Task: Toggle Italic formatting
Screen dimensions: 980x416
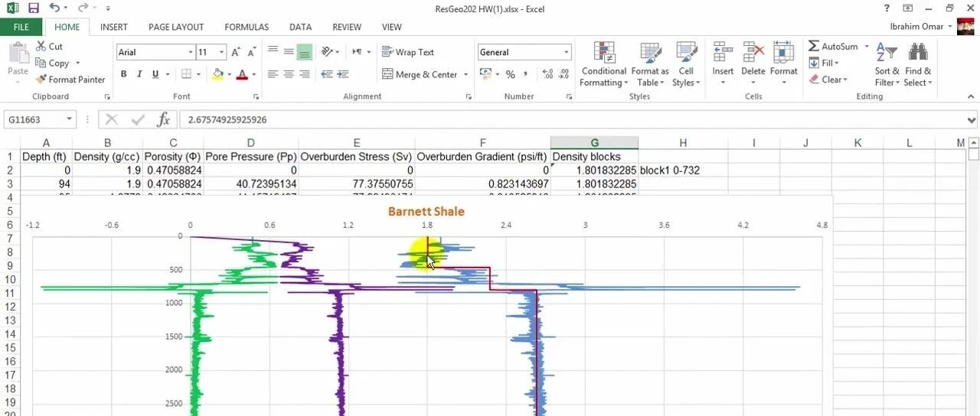Action: pos(139,74)
